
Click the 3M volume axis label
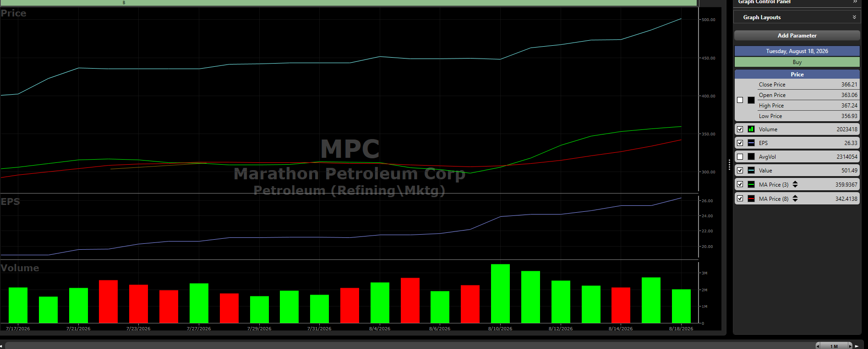pyautogui.click(x=704, y=273)
